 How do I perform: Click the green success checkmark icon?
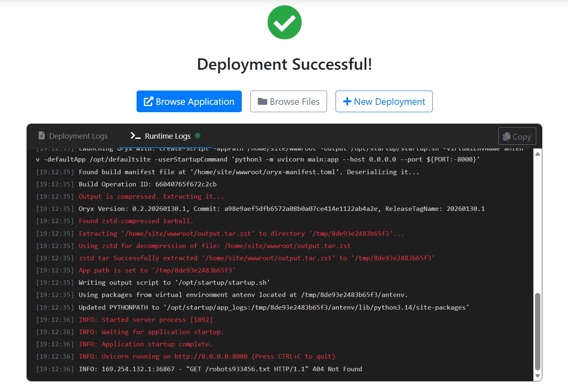(284, 22)
